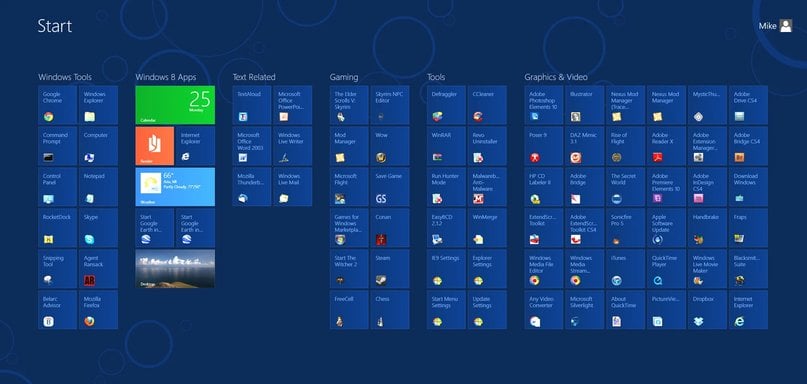This screenshot has height=384, width=807.
Task: Launch Steam tile
Action: (x=390, y=269)
